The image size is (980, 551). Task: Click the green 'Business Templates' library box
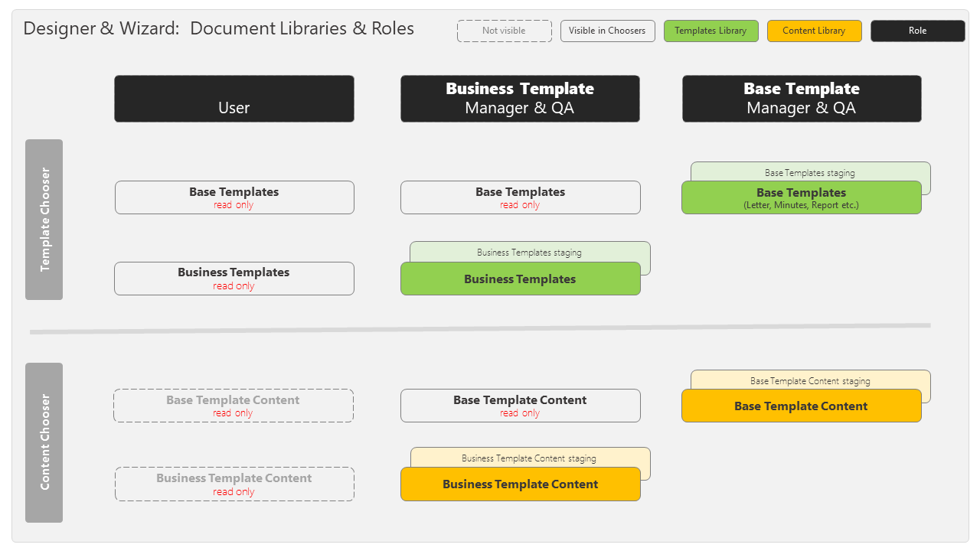tap(520, 279)
